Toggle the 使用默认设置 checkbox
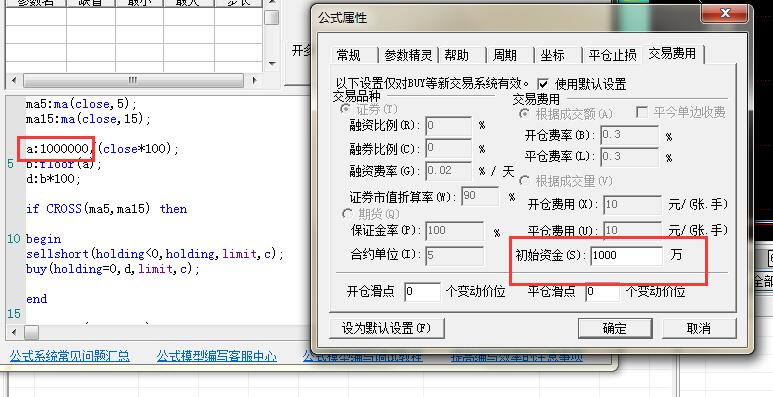This screenshot has width=773, height=397. [x=543, y=84]
